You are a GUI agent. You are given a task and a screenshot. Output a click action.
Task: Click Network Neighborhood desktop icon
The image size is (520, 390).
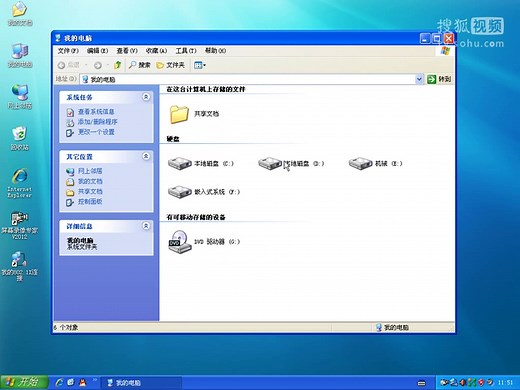(20, 97)
